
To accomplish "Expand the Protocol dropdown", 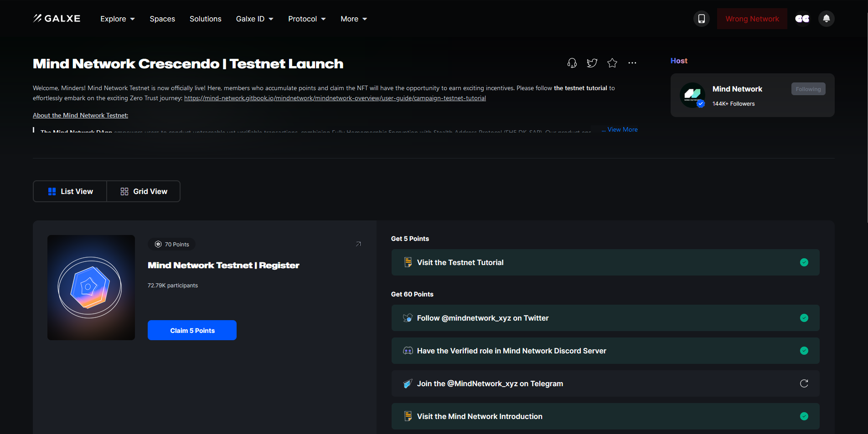I will point(307,19).
